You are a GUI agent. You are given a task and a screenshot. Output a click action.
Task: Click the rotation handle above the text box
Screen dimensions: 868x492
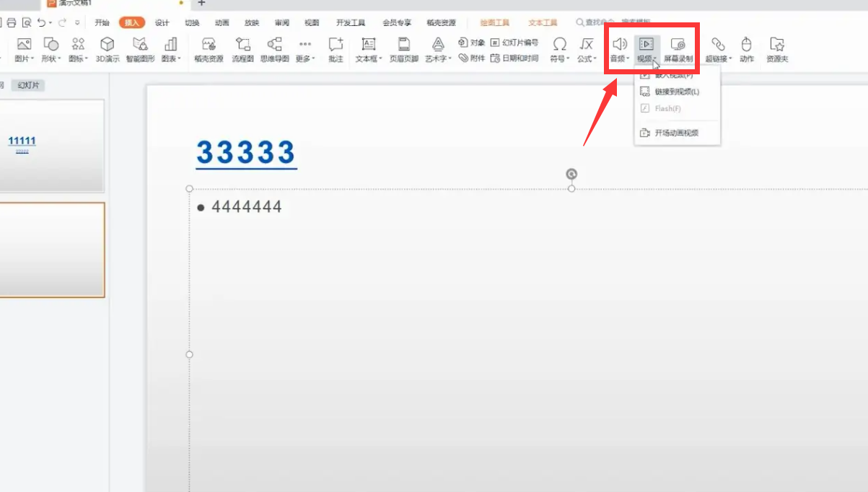coord(571,174)
